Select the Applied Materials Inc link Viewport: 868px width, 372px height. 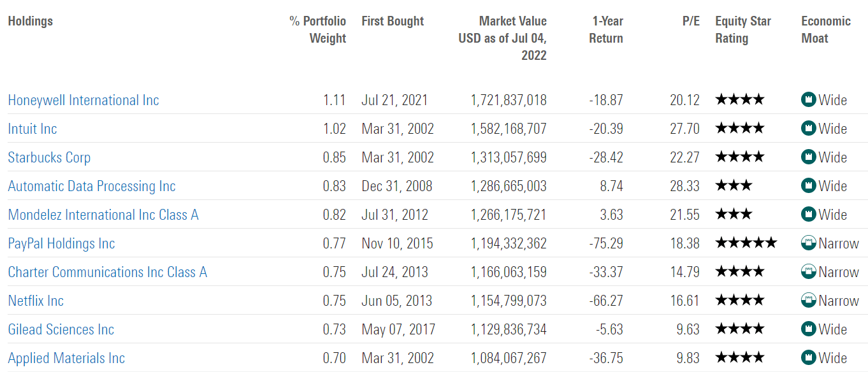pyautogui.click(x=66, y=358)
